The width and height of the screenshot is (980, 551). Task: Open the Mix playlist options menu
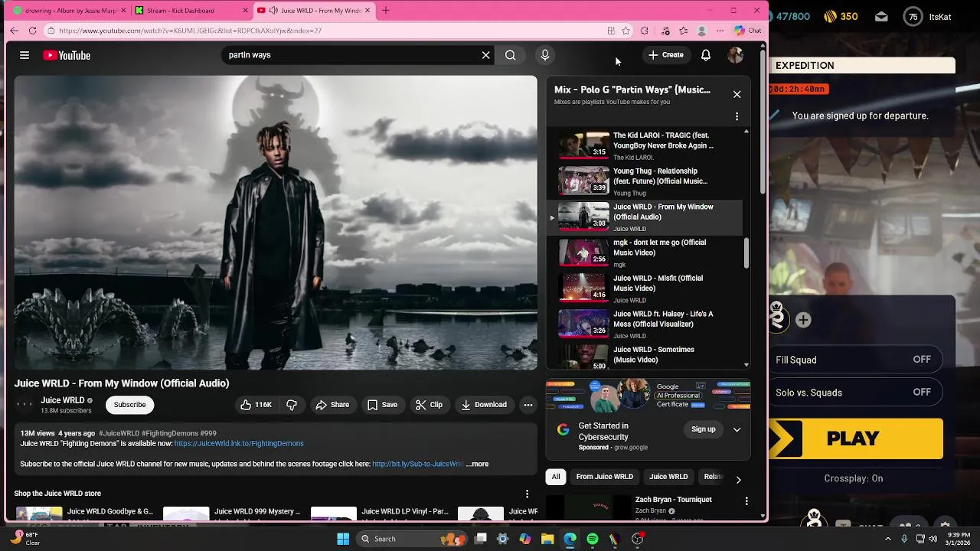click(737, 116)
